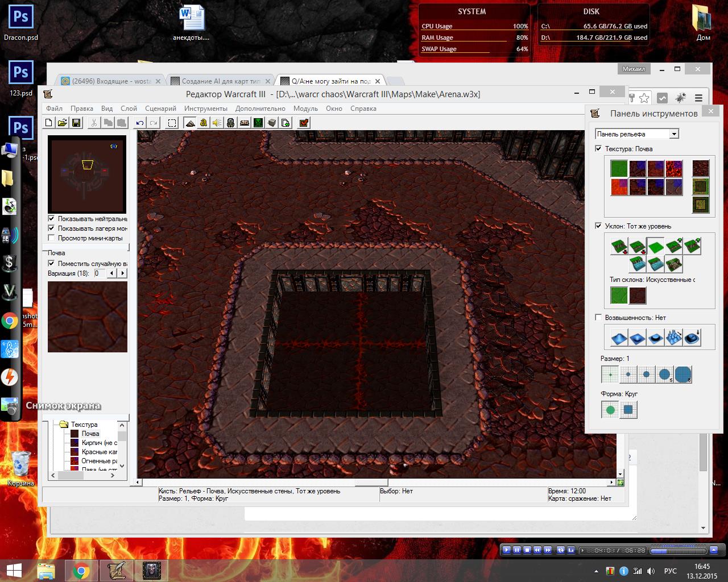The height and width of the screenshot is (582, 728).
Task: Set brush size to the '8' option
Action: [683, 375]
